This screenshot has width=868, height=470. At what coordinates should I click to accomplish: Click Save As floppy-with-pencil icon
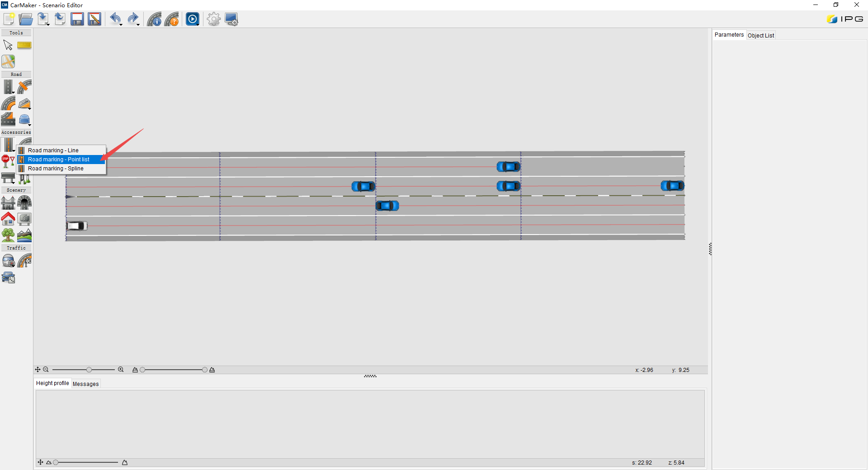pos(94,19)
